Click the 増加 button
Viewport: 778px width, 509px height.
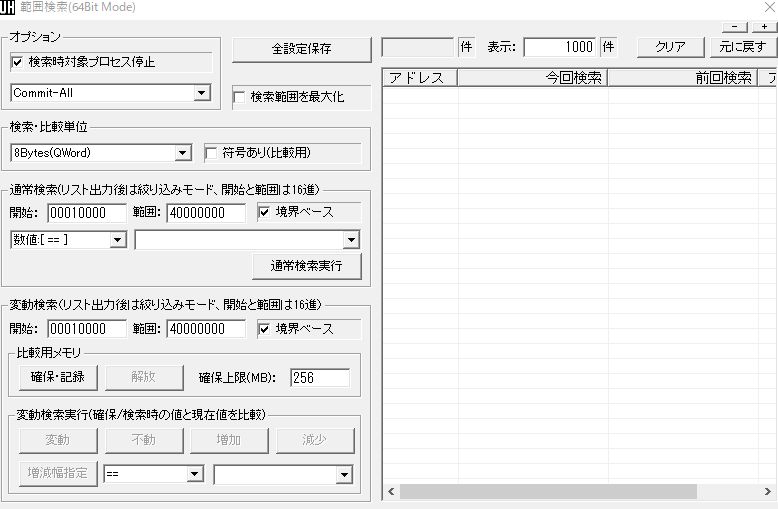tap(229, 441)
